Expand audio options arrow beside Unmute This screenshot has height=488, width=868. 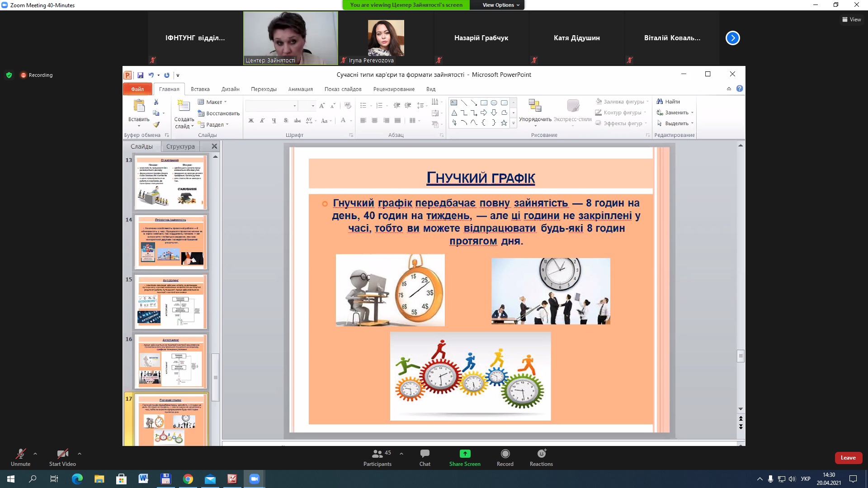[x=35, y=454]
